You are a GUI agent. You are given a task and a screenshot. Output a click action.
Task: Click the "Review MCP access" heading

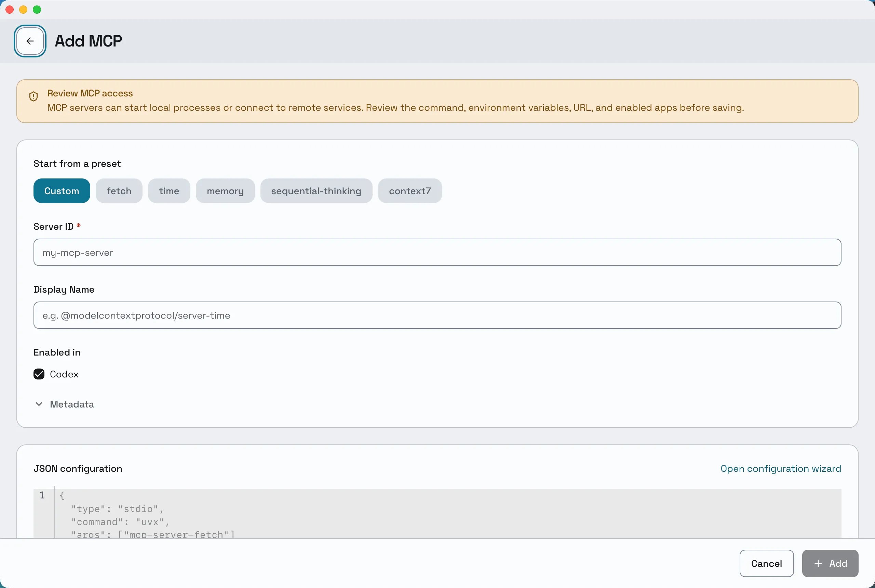pyautogui.click(x=90, y=93)
